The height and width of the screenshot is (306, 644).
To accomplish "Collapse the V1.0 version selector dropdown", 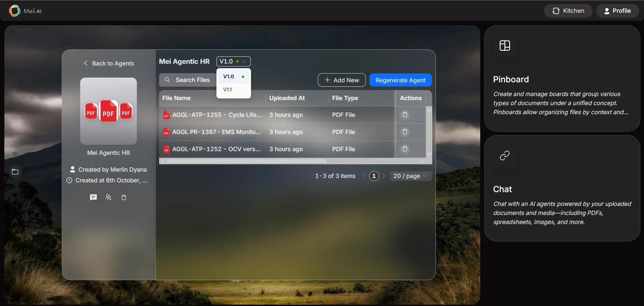I will tap(233, 61).
